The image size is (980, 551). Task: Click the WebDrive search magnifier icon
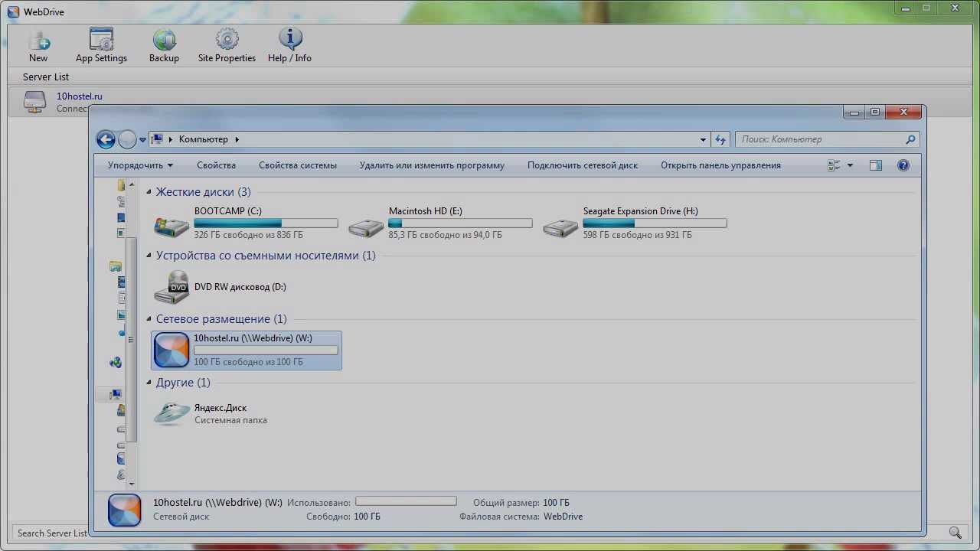pyautogui.click(x=955, y=533)
